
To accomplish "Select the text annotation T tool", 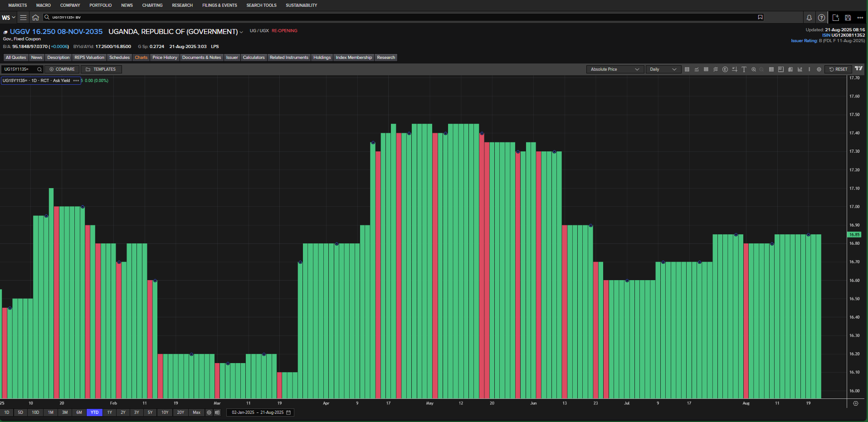I will pyautogui.click(x=744, y=69).
